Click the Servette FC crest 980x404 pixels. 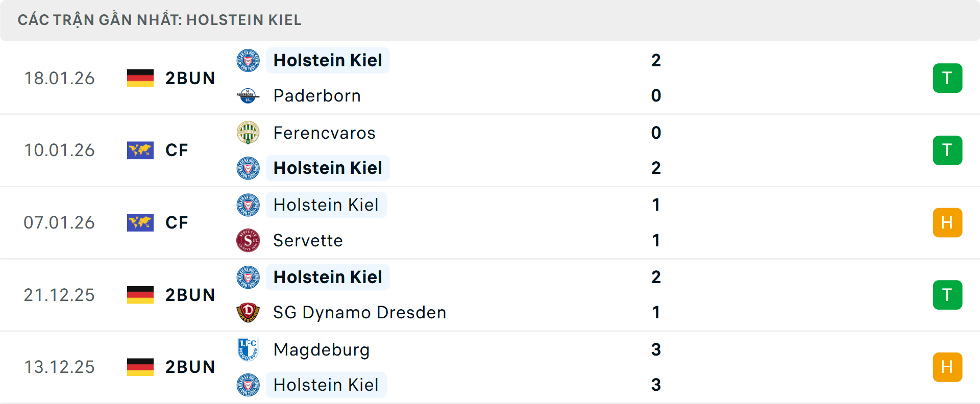coord(248,240)
